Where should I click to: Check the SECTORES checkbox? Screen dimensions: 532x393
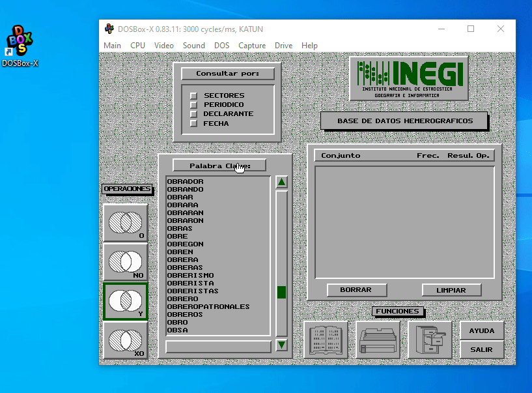point(193,95)
